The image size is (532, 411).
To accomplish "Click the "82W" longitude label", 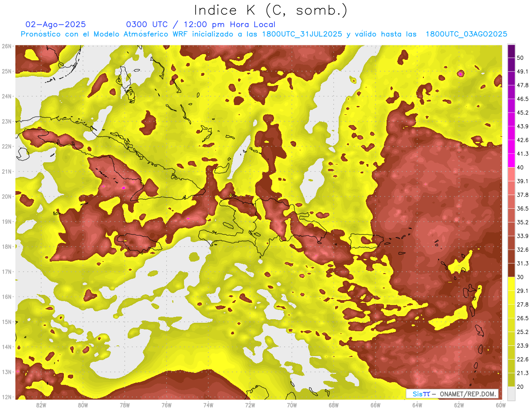I will coord(41,405).
